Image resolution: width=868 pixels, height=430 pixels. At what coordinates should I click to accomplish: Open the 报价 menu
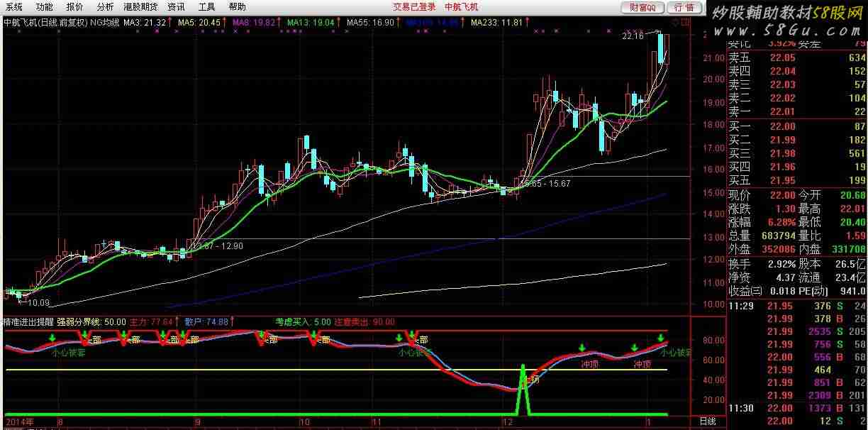[75, 7]
